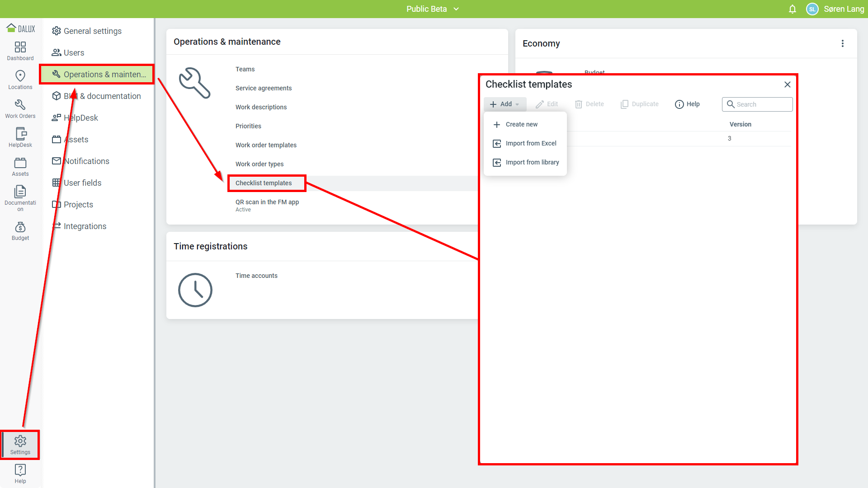Open the Budget sidebar icon
Image resolution: width=868 pixels, height=488 pixels.
(20, 231)
